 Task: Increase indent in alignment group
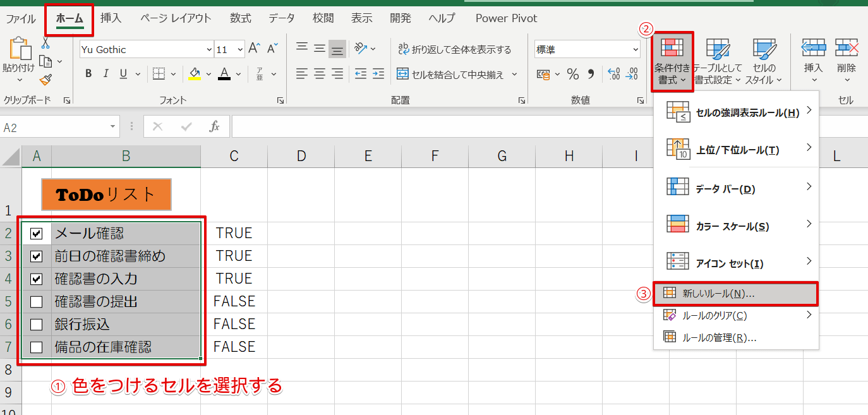tap(378, 74)
